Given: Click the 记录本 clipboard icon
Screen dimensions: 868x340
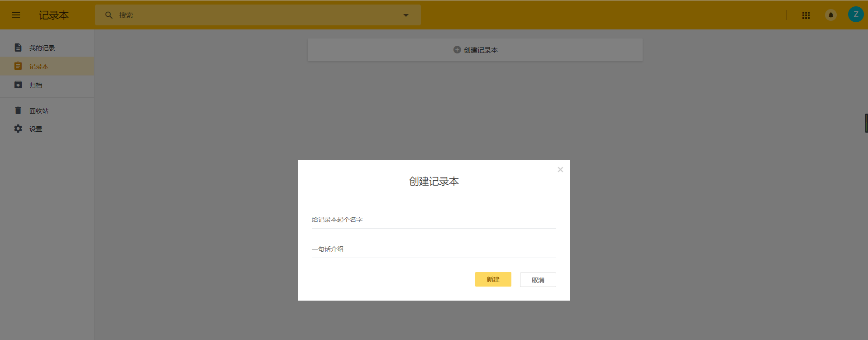Looking at the screenshot, I should (18, 66).
